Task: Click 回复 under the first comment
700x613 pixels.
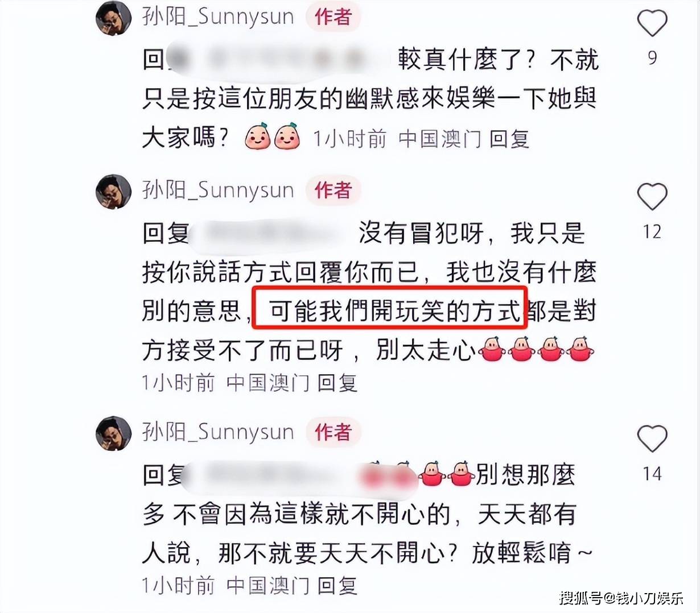Action: click(x=509, y=139)
